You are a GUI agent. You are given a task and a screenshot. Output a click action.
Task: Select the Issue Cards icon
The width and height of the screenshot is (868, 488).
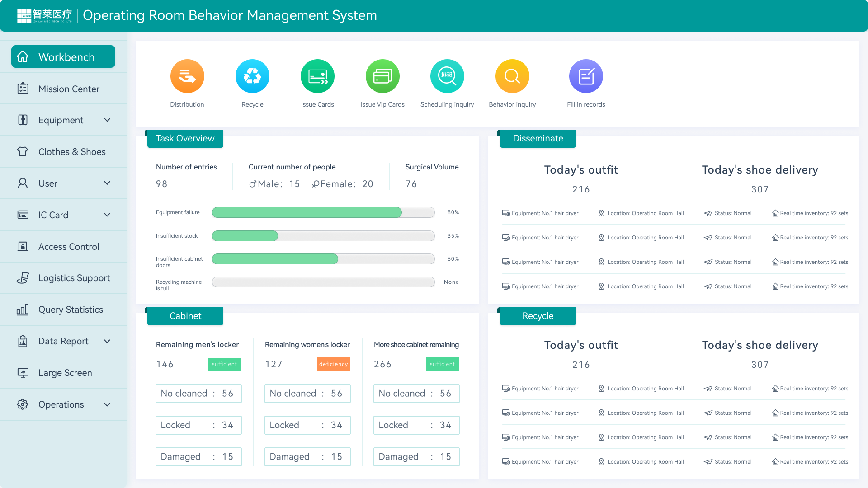(x=317, y=76)
